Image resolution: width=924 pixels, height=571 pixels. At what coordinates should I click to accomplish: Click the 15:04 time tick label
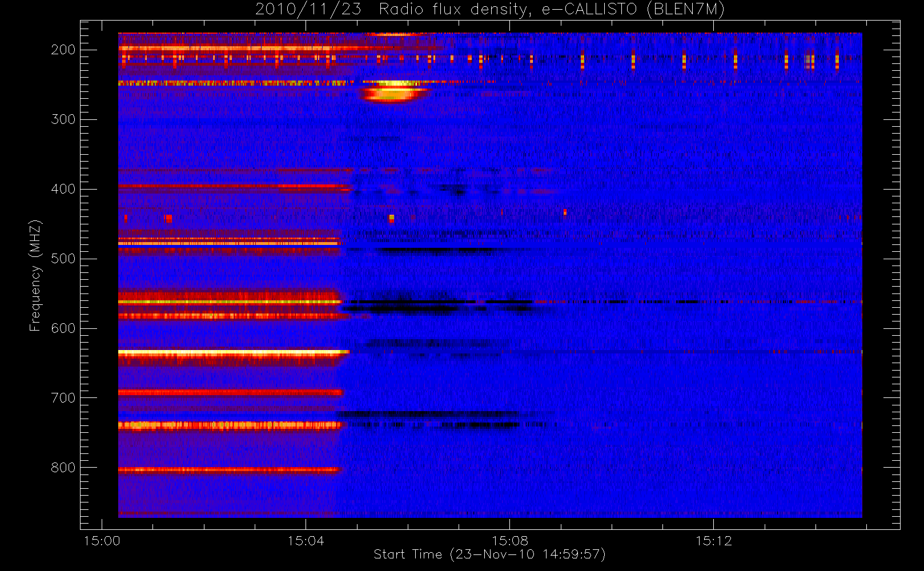click(x=306, y=541)
